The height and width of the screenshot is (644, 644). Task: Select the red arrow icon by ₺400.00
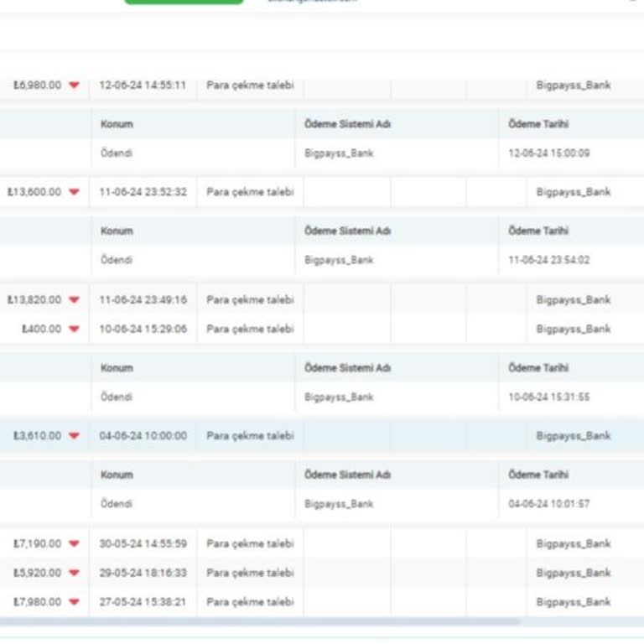tap(75, 330)
